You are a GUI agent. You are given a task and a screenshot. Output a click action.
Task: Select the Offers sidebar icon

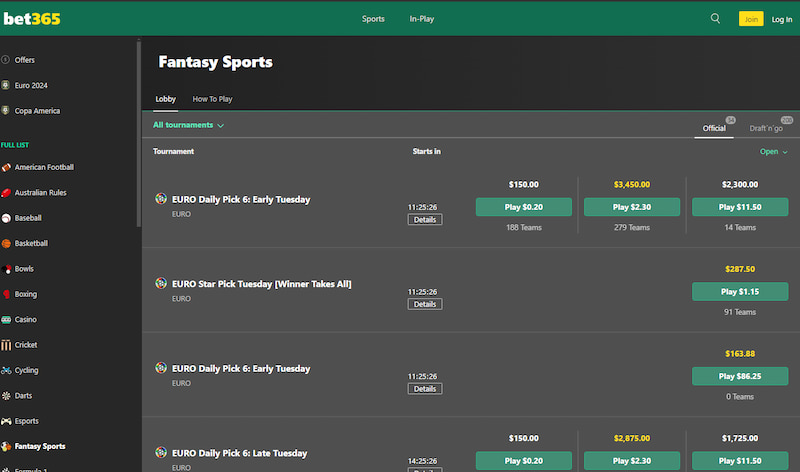6,60
